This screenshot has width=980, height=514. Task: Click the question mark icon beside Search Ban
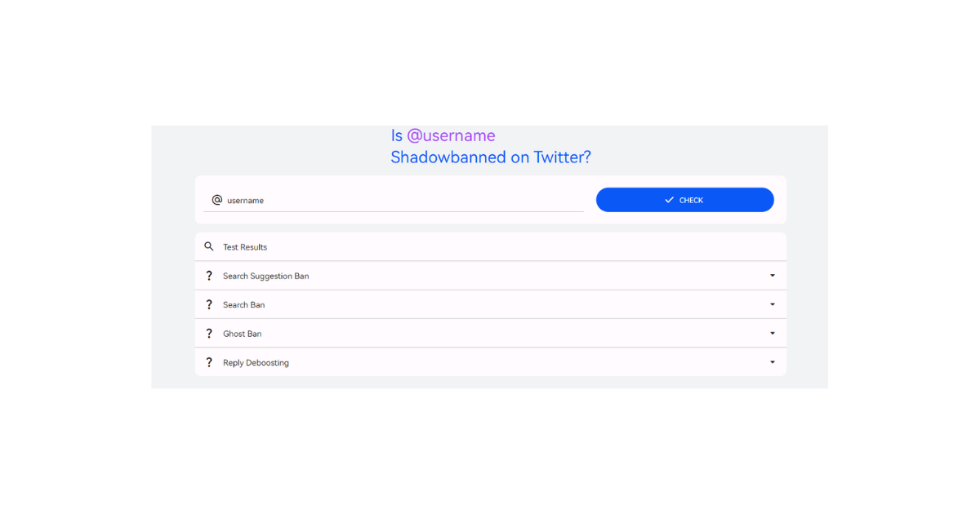[x=209, y=304]
